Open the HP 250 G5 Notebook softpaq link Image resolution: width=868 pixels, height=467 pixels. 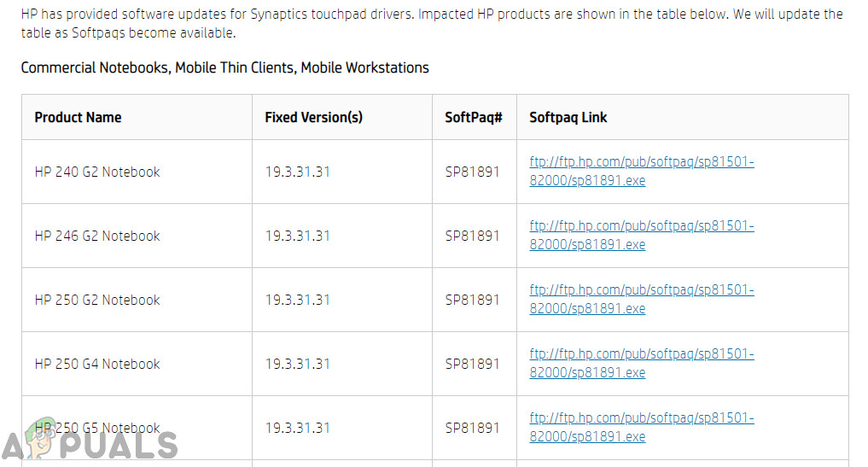coord(641,427)
